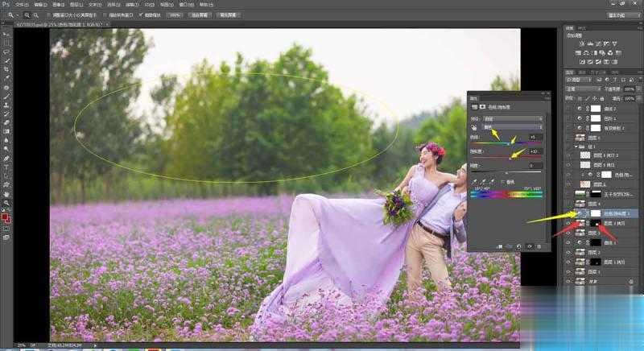
Task: Click the Hue slider handle in Properties
Action: point(509,143)
